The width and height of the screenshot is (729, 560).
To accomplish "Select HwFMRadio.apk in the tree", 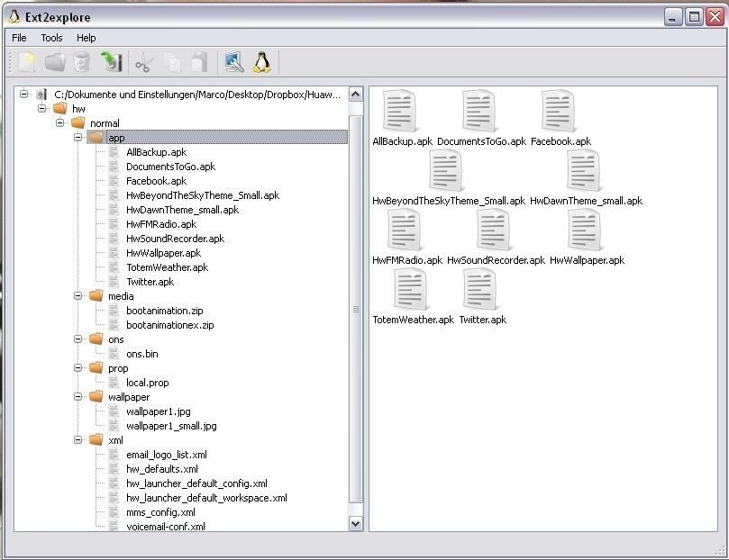I will coord(161,224).
